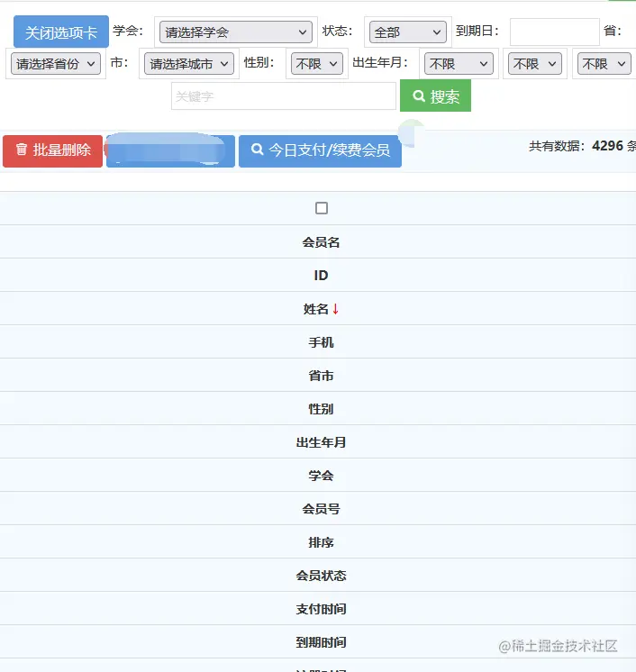
Task: Click the magnifier icon in 今日支付/续费会员
Action: [x=257, y=150]
